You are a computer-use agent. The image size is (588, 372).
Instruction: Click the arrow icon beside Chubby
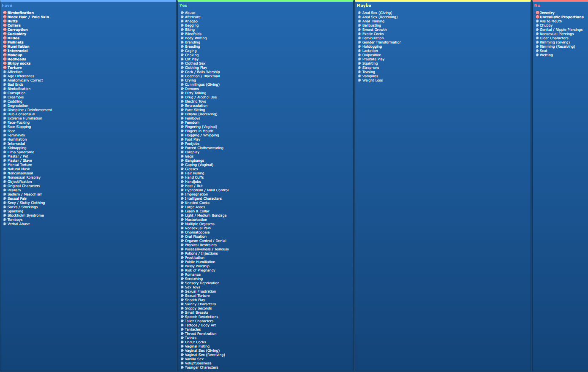pos(537,25)
